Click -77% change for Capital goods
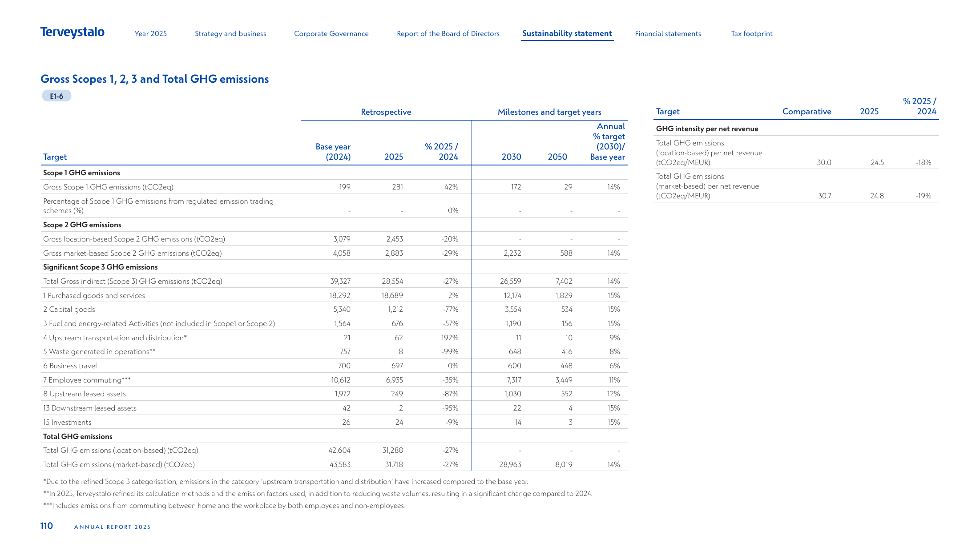Image resolution: width=980 pixels, height=552 pixels. (x=450, y=310)
